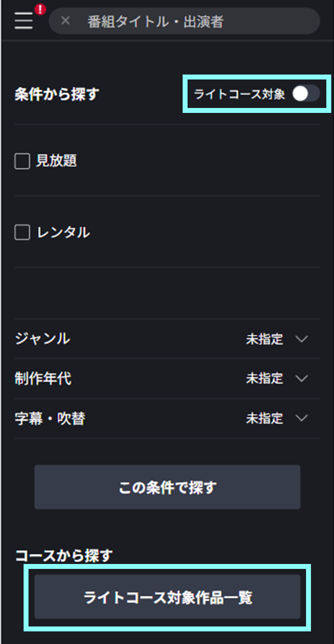Click the 見放題 label text
The height and width of the screenshot is (644, 334).
pyautogui.click(x=56, y=161)
